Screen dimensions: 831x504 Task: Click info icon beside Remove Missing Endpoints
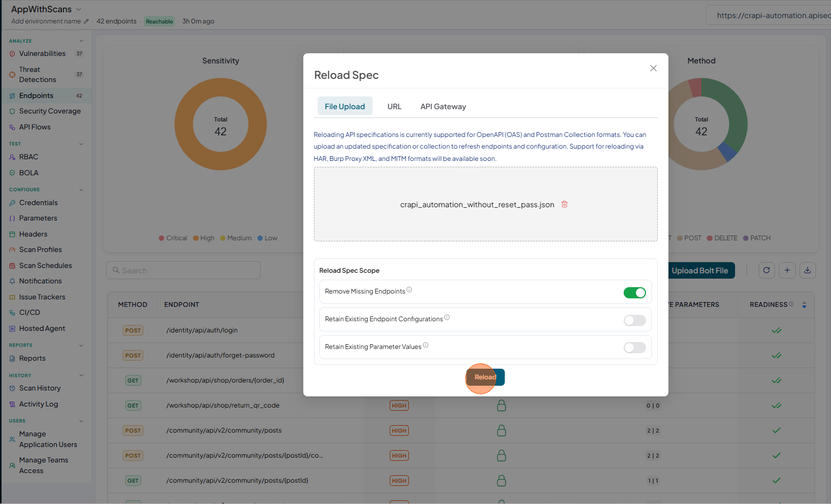coord(409,290)
